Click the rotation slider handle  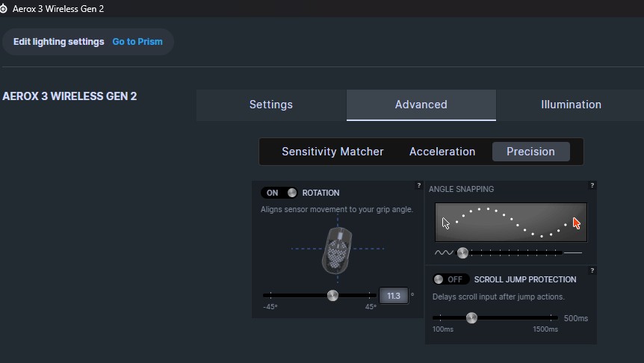click(332, 296)
